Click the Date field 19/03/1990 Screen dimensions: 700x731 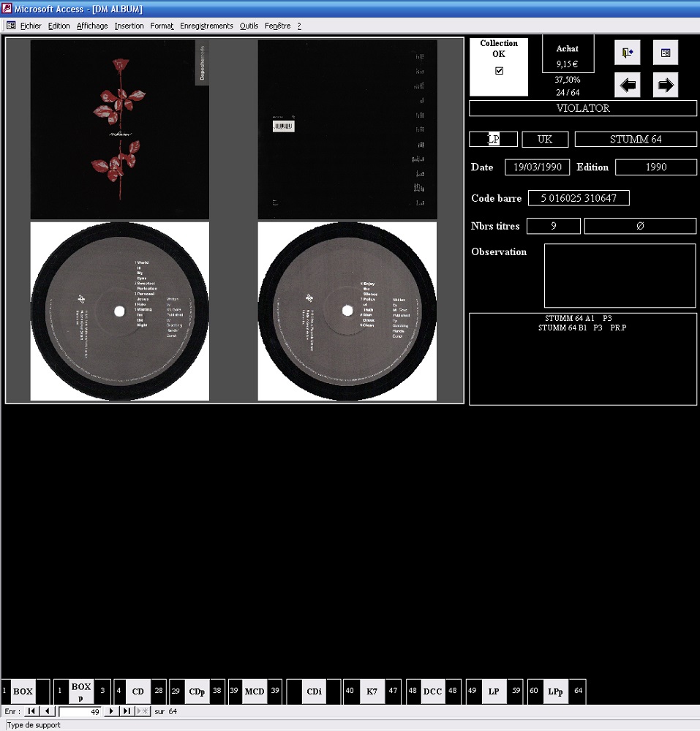pyautogui.click(x=537, y=167)
